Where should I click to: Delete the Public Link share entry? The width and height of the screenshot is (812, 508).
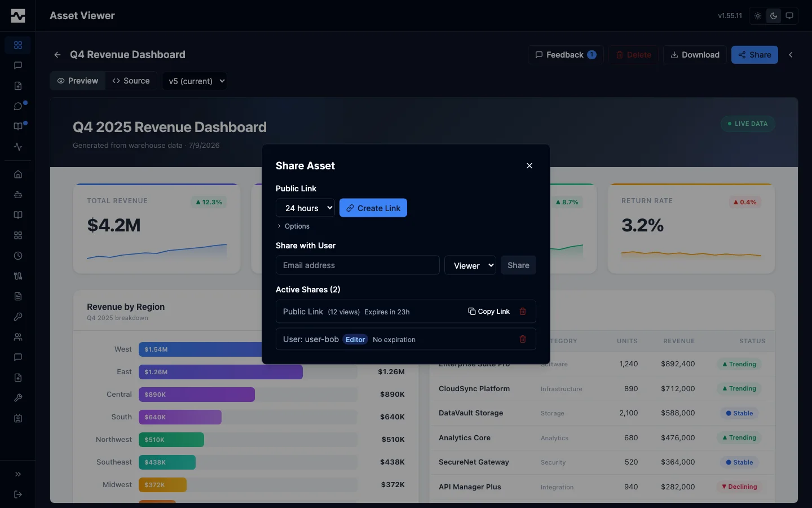pos(523,312)
